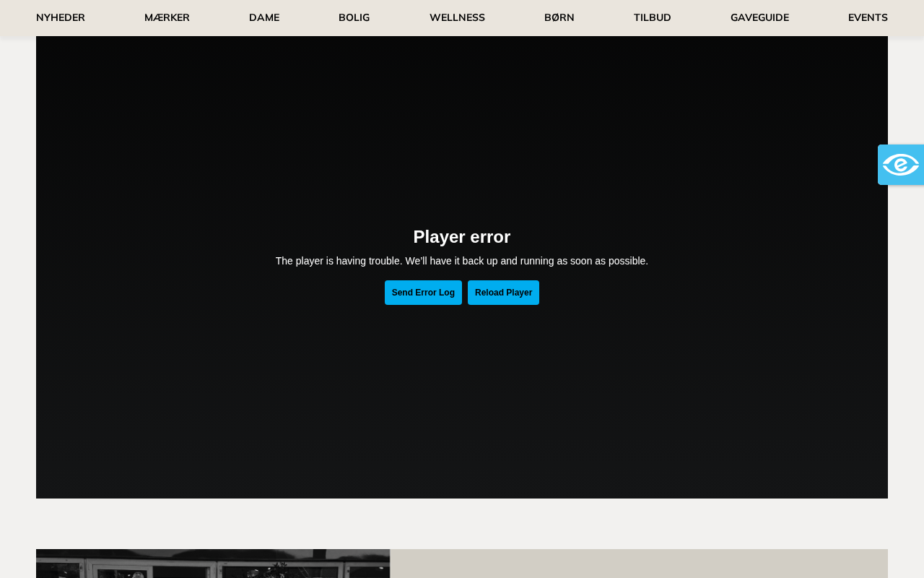Click the Player error heading text
Image resolution: width=924 pixels, height=578 pixels.
click(x=462, y=237)
